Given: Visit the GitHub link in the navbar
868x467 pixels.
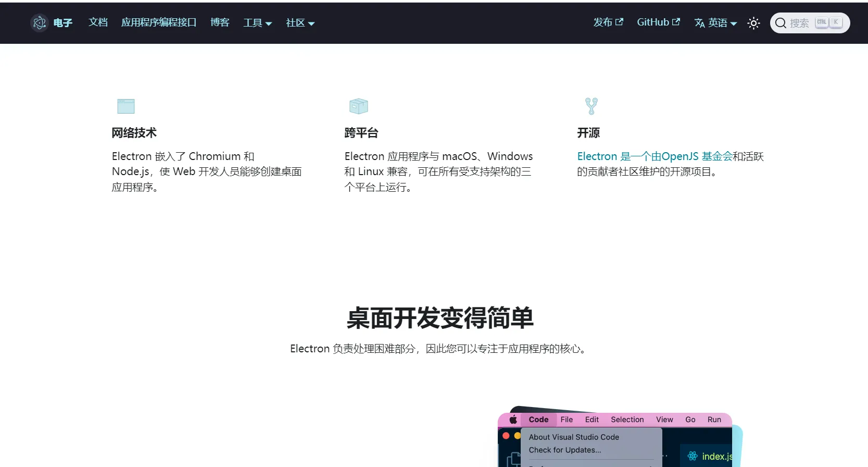Looking at the screenshot, I should tap(658, 22).
